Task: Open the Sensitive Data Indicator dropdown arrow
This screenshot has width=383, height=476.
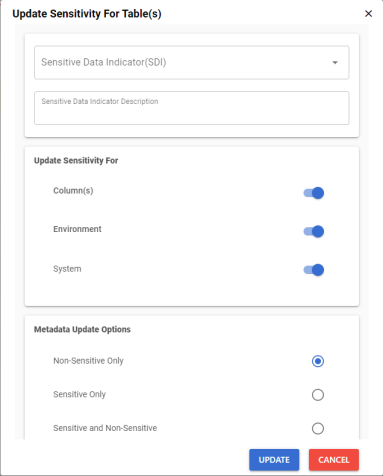Action: pos(335,63)
